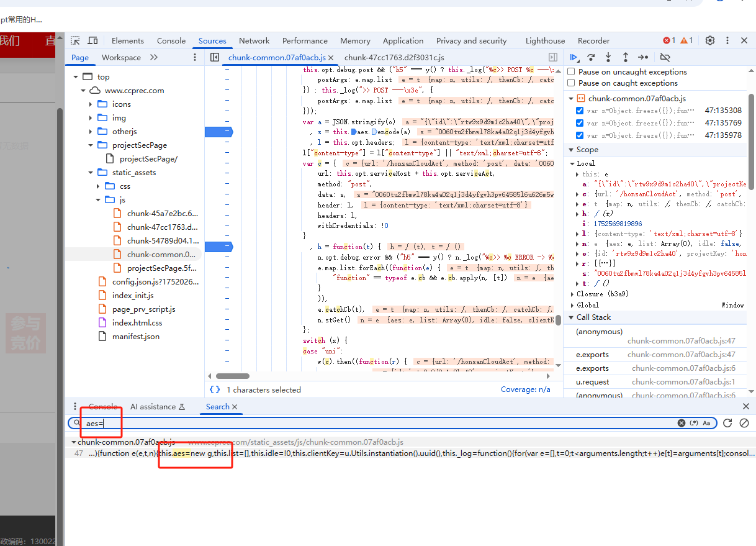Open page_prv_script.js file

tap(144, 309)
